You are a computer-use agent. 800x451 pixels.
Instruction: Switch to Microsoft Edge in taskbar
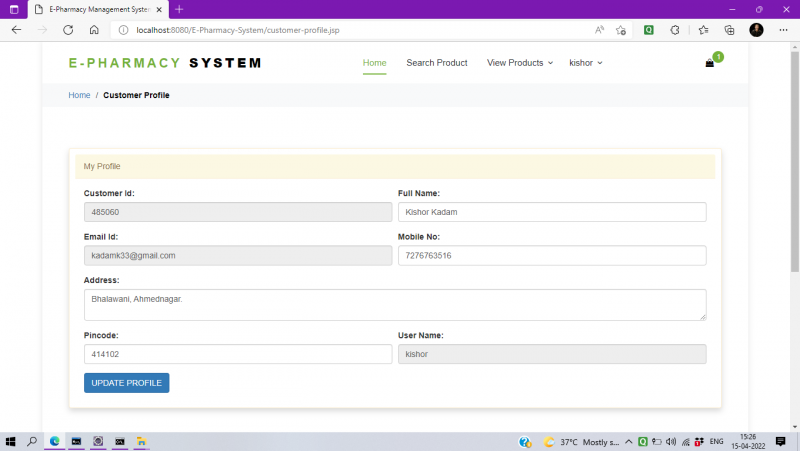(55, 441)
